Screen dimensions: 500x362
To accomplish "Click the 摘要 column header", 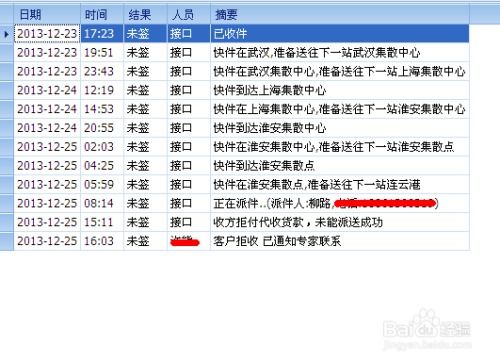I will [340, 14].
